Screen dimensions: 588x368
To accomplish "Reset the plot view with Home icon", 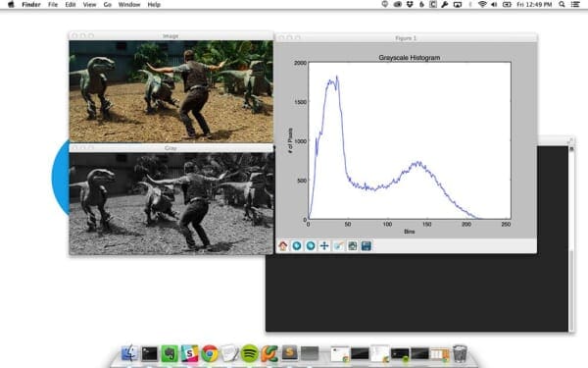I will (283, 246).
